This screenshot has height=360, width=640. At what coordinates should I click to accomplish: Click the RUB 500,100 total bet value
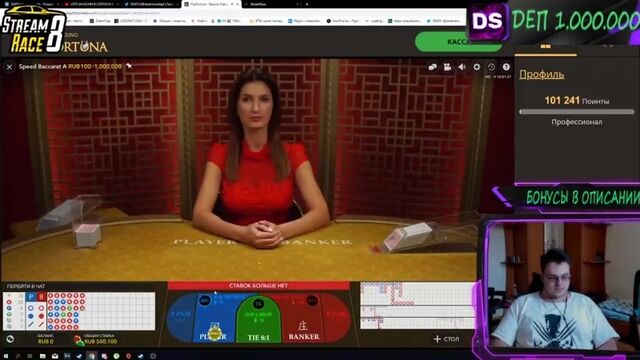[101, 342]
